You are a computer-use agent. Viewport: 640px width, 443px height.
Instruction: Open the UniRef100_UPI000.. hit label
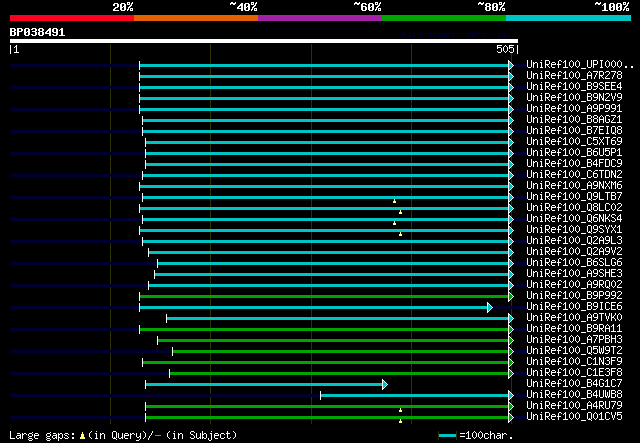coord(580,65)
